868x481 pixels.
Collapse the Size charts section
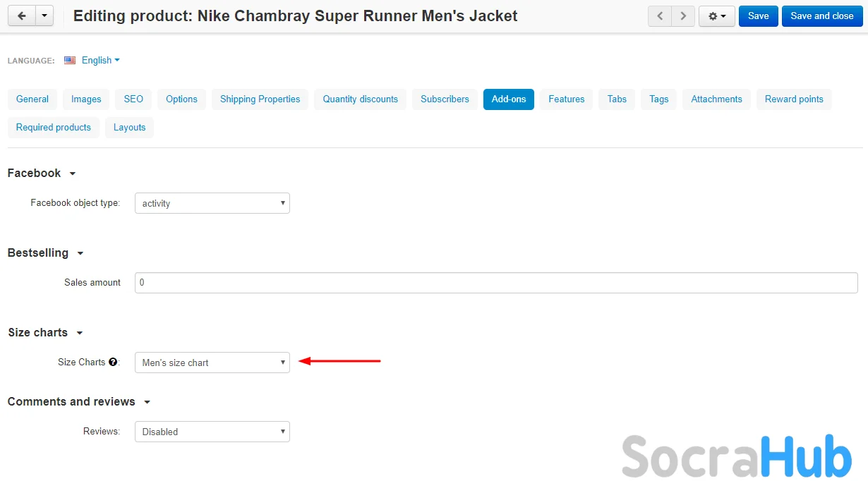tap(79, 333)
